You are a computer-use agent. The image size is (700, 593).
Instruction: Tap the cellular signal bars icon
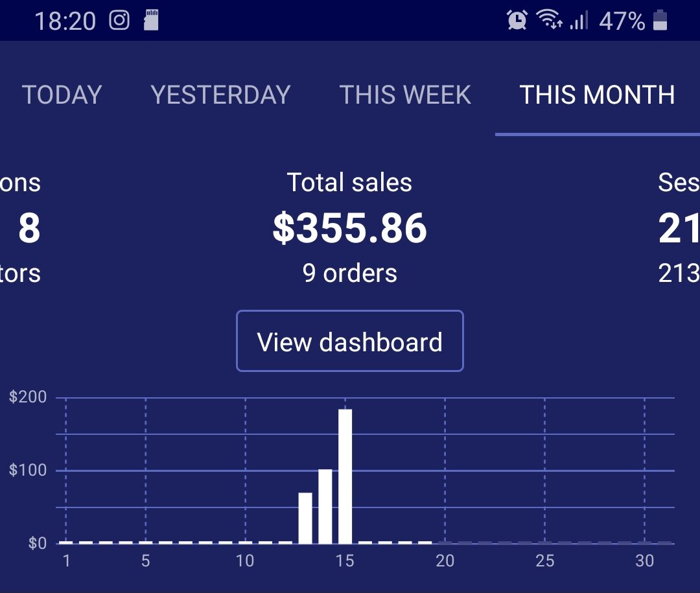(579, 21)
